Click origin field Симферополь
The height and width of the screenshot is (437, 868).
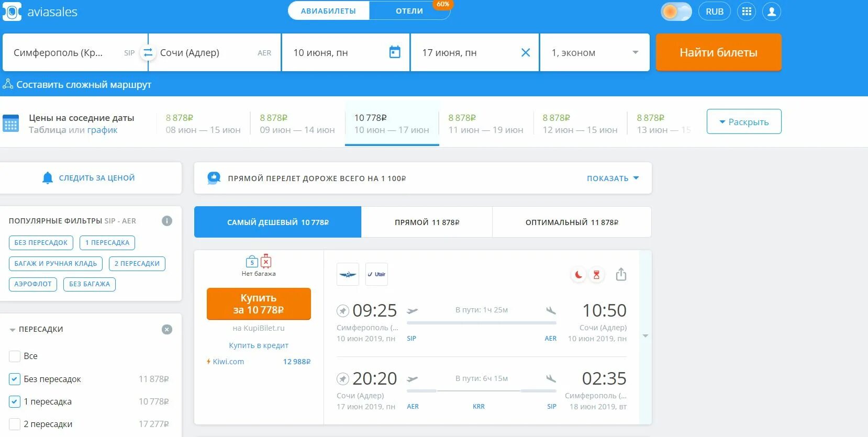click(x=72, y=52)
